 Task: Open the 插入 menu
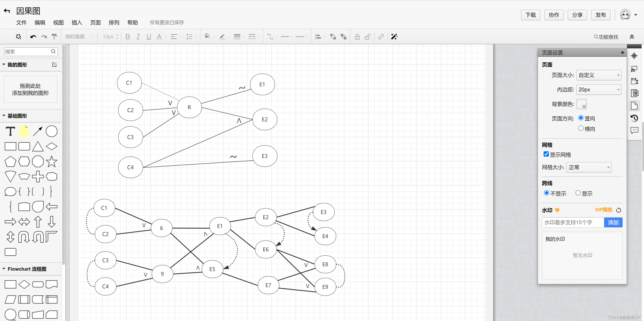point(77,23)
